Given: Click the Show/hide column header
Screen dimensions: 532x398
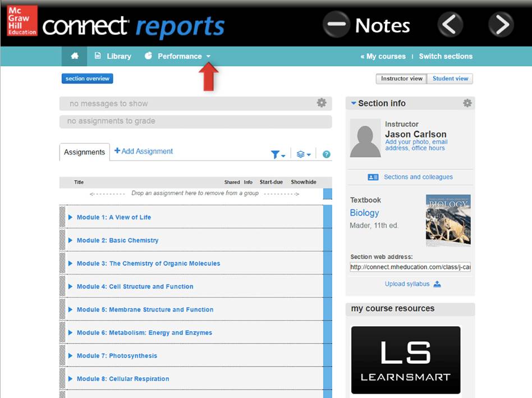Looking at the screenshot, I should pos(304,182).
